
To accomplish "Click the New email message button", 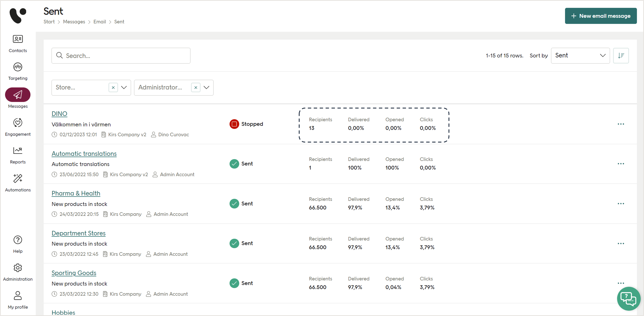I will 601,16.
